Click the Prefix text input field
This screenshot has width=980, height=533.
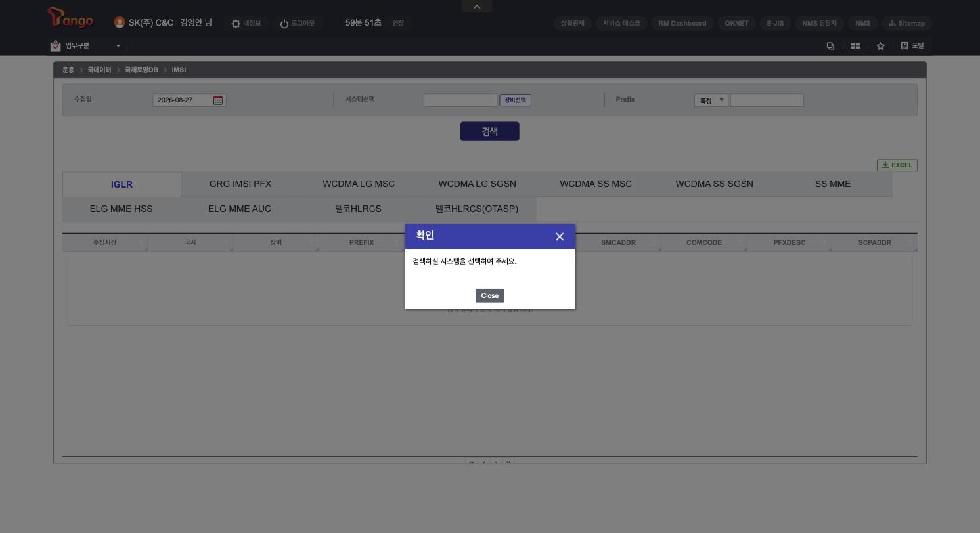(767, 100)
